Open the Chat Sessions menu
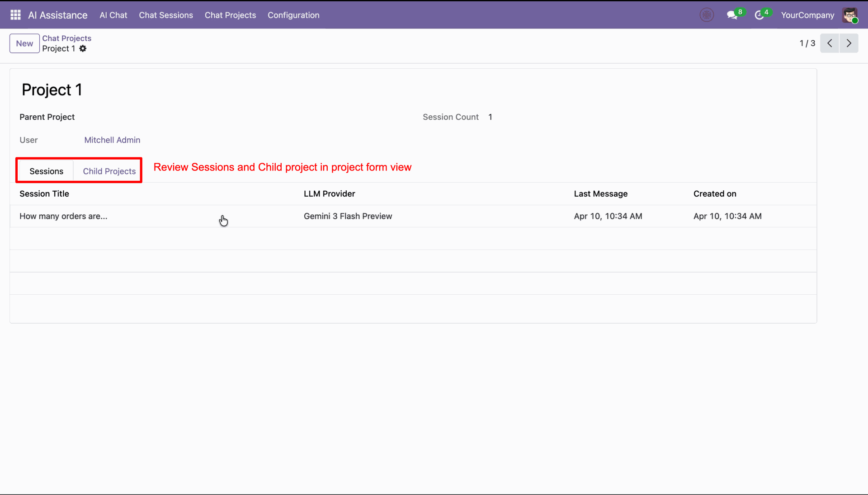 166,15
